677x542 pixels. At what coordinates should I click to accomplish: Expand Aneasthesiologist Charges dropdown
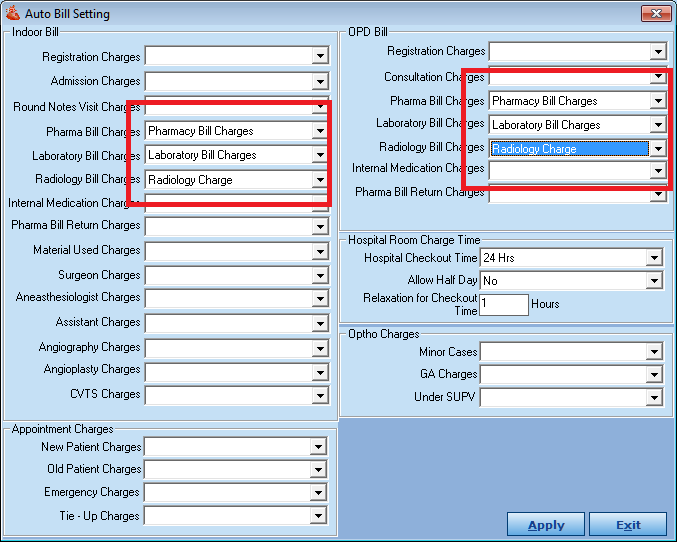pyautogui.click(x=320, y=299)
